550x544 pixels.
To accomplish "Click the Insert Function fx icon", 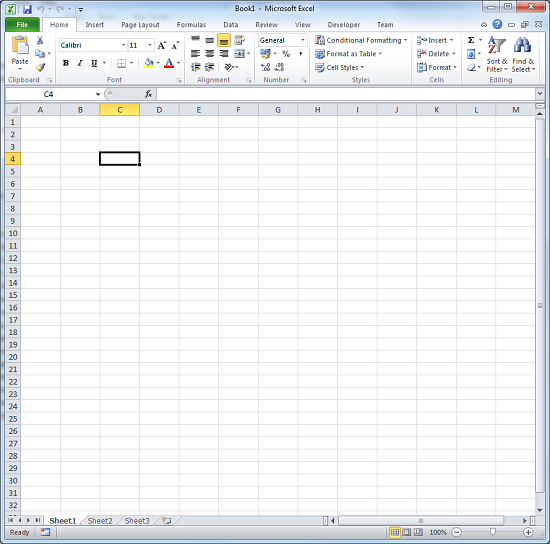I will tap(148, 94).
